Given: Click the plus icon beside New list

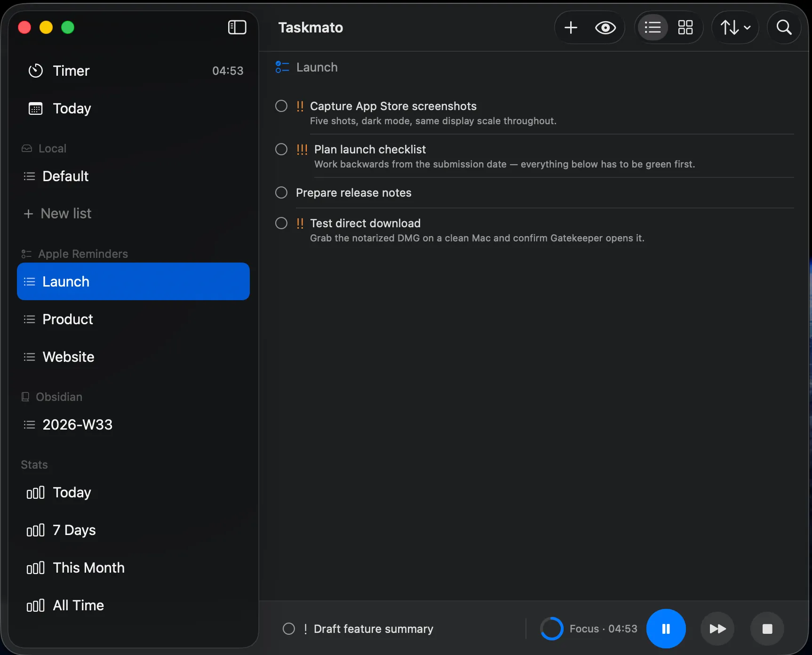Looking at the screenshot, I should point(29,214).
